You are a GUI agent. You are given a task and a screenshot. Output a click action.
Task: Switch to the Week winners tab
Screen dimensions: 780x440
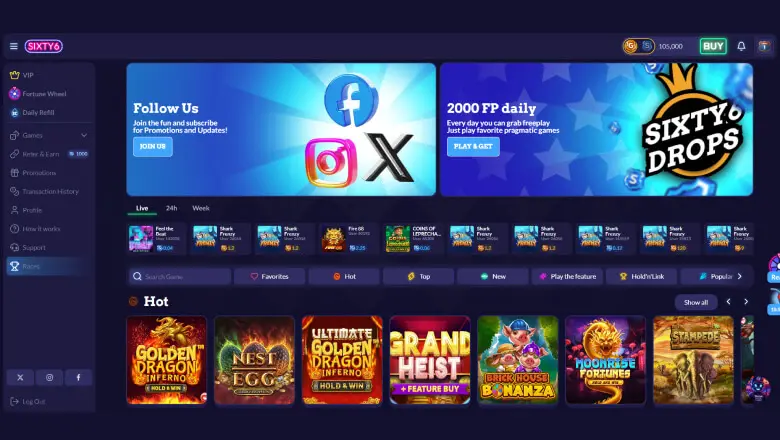[201, 208]
